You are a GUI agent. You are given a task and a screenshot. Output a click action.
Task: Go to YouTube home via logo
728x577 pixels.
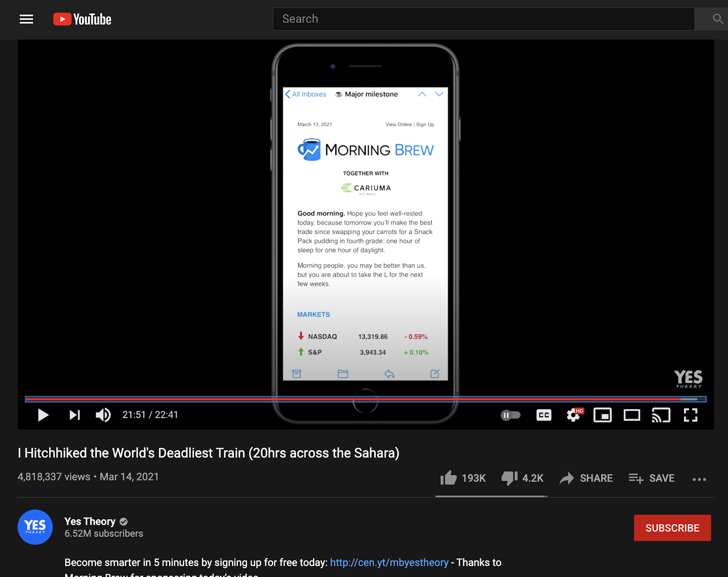[x=82, y=19]
